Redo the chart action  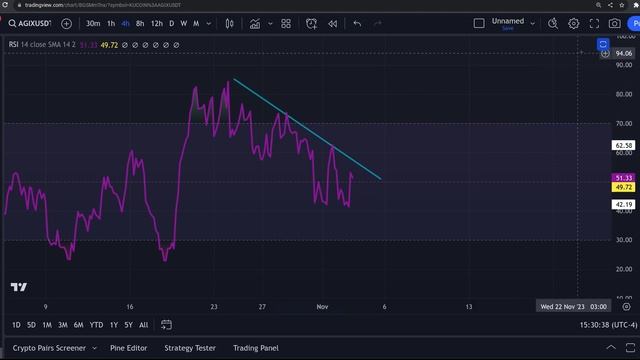[378, 24]
